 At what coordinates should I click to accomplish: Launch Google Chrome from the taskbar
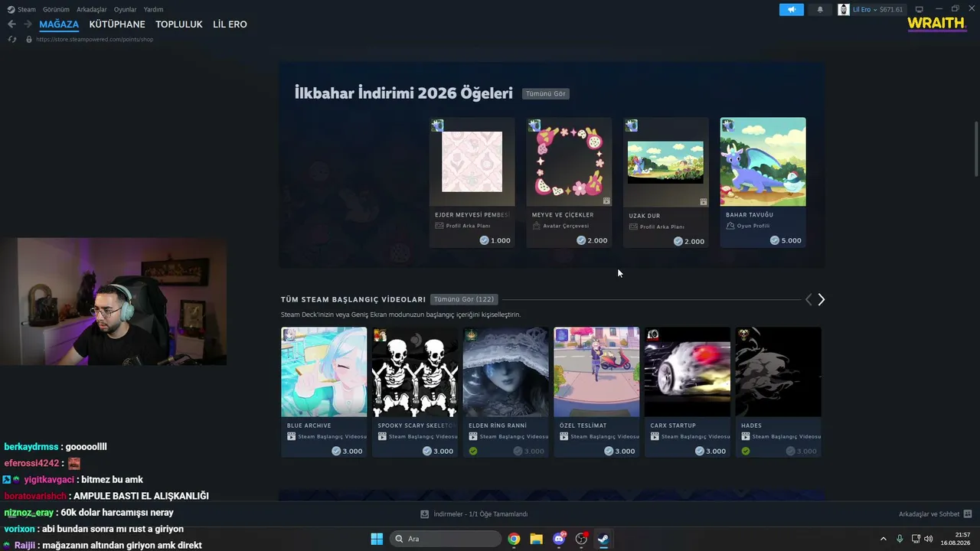click(514, 539)
